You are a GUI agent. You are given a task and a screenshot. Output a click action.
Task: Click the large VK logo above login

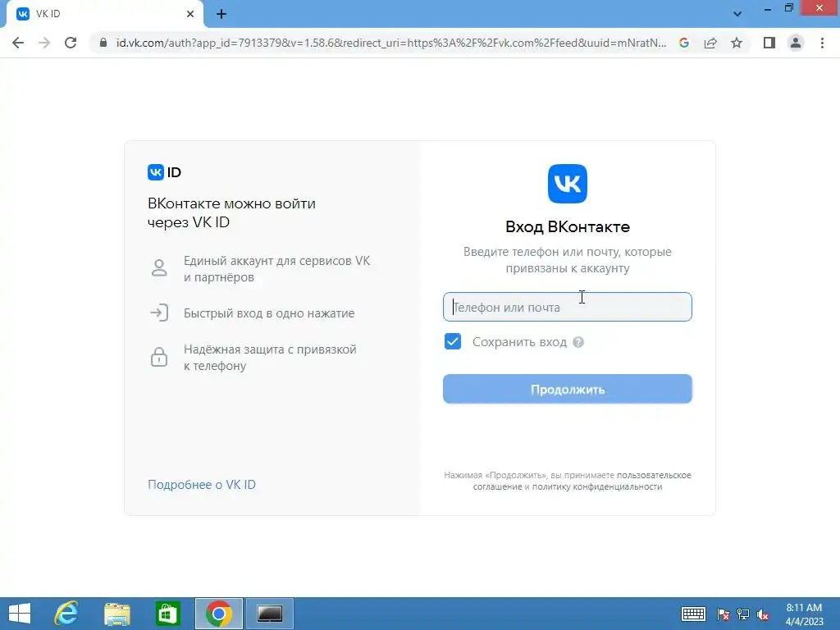[568, 184]
